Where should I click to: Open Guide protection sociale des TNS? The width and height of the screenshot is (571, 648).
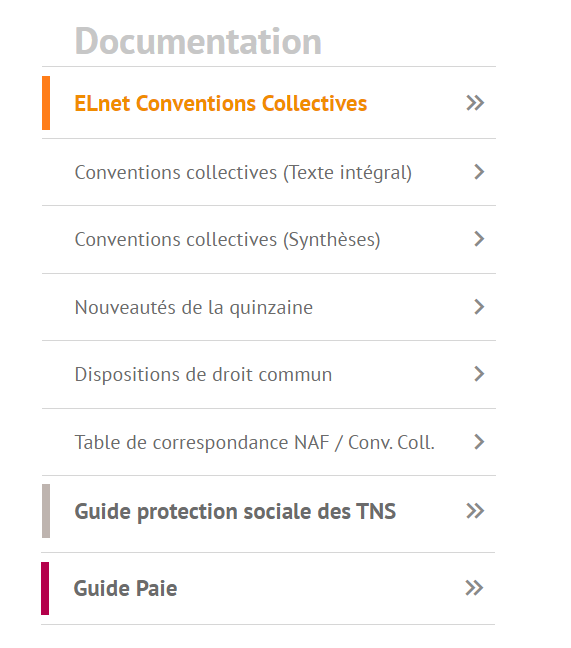tap(235, 512)
